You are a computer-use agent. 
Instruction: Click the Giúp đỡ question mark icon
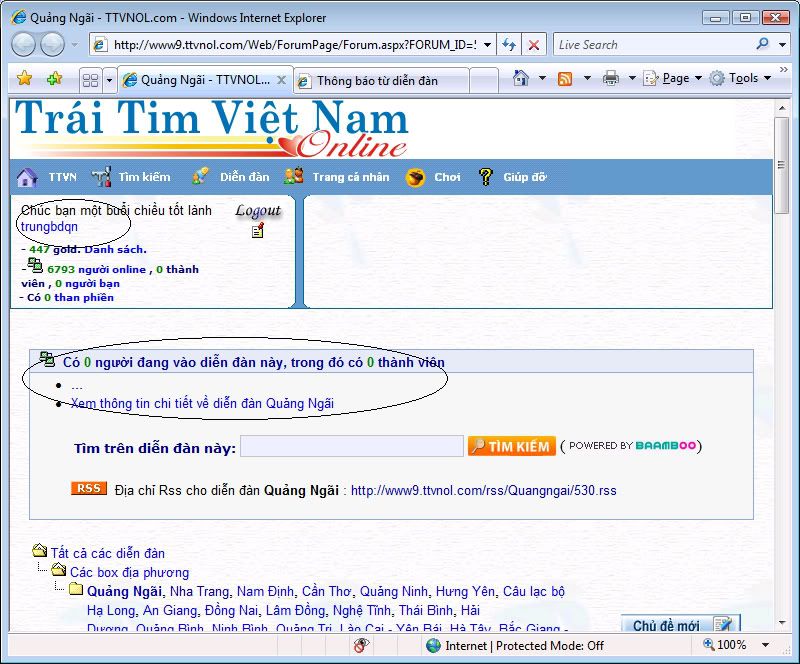[x=485, y=177]
